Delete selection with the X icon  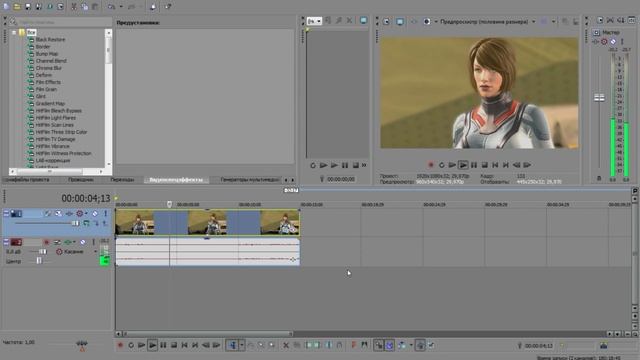point(286,345)
